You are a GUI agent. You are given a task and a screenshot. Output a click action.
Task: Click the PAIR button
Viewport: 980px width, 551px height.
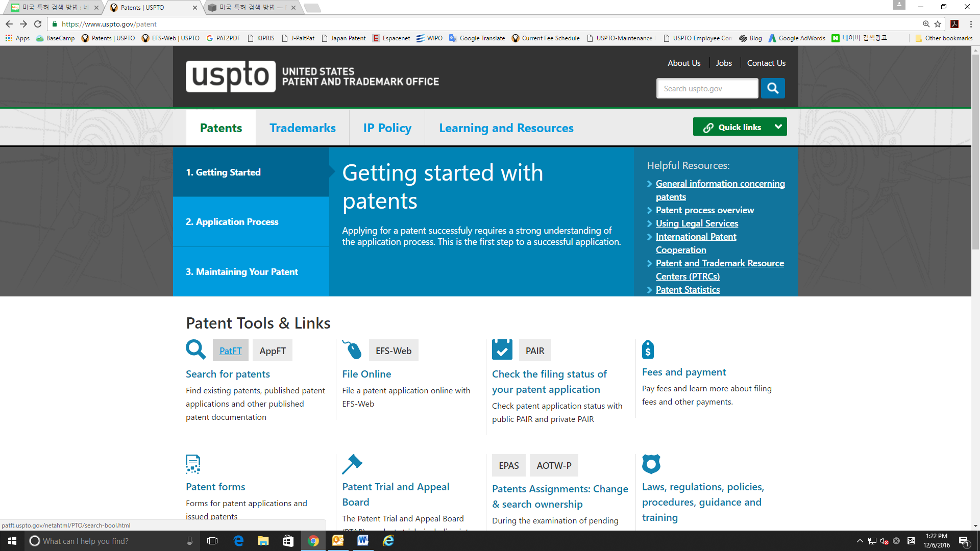[x=535, y=350]
